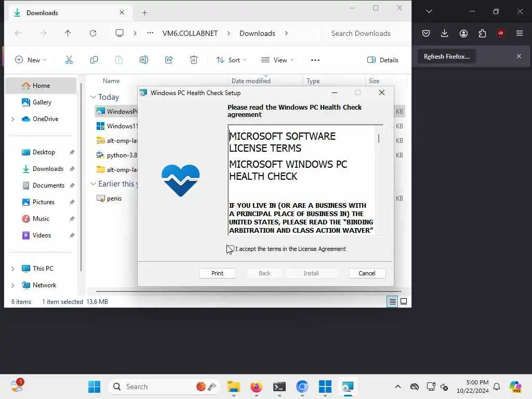Open the Sort dropdown menu
The height and width of the screenshot is (399, 532).
pos(231,60)
